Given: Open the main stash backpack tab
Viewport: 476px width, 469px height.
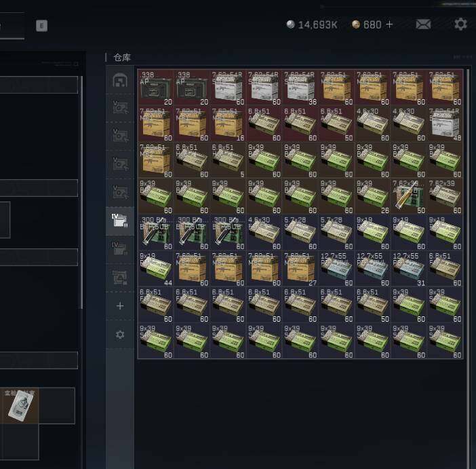Looking at the screenshot, I should click(120, 80).
